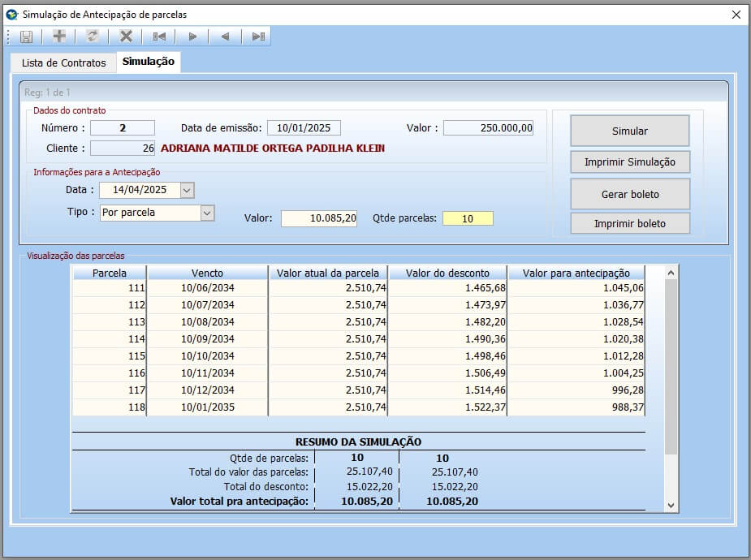Click the save record toolbar icon
Screen dimensions: 751x560
click(x=26, y=37)
